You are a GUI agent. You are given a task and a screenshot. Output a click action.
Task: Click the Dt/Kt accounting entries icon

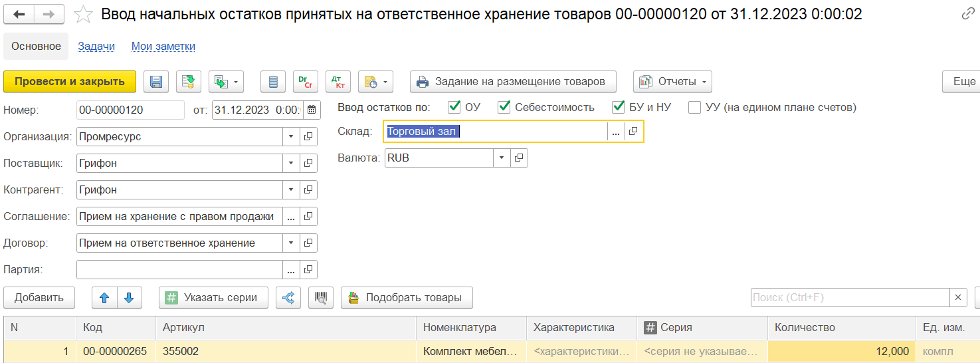pos(337,82)
